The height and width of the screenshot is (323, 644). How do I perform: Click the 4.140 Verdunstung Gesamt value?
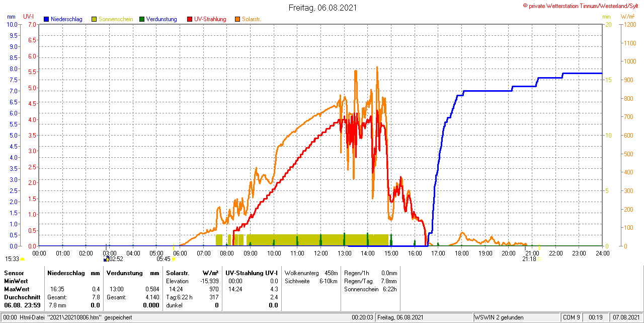151,297
